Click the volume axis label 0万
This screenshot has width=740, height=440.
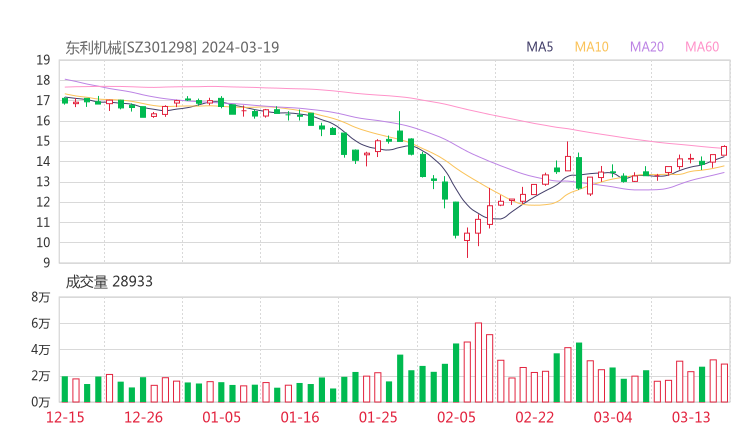click(x=41, y=402)
